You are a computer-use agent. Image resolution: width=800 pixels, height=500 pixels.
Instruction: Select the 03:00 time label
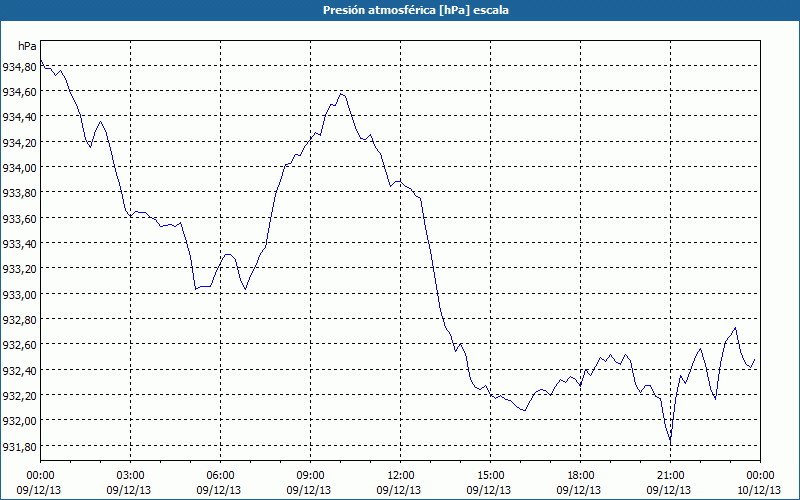130,476
